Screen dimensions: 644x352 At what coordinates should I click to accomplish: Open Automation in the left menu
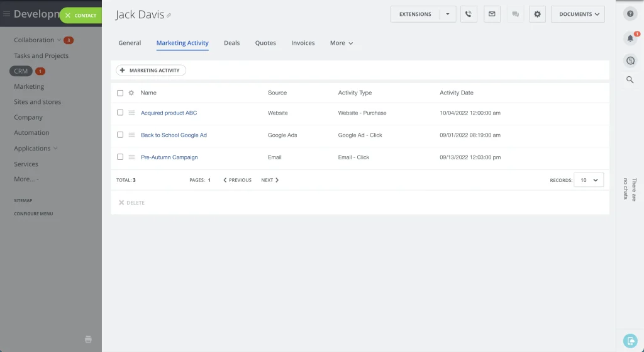[x=31, y=132]
